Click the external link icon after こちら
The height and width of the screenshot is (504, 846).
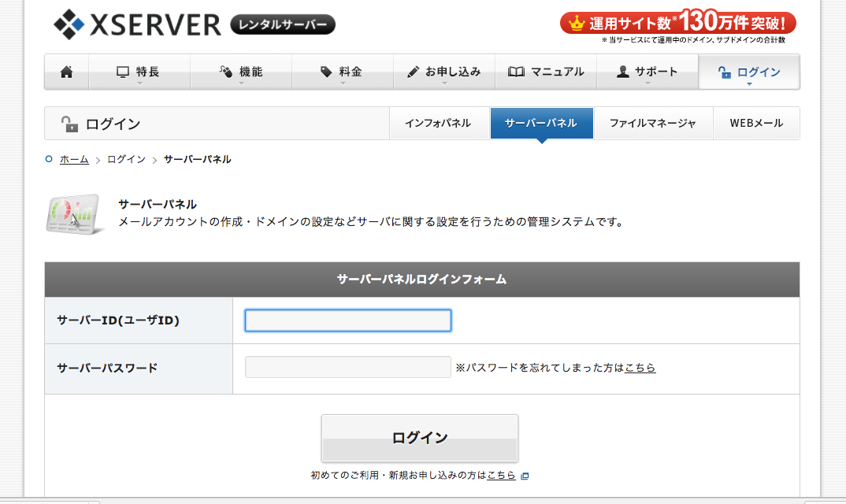(x=525, y=476)
